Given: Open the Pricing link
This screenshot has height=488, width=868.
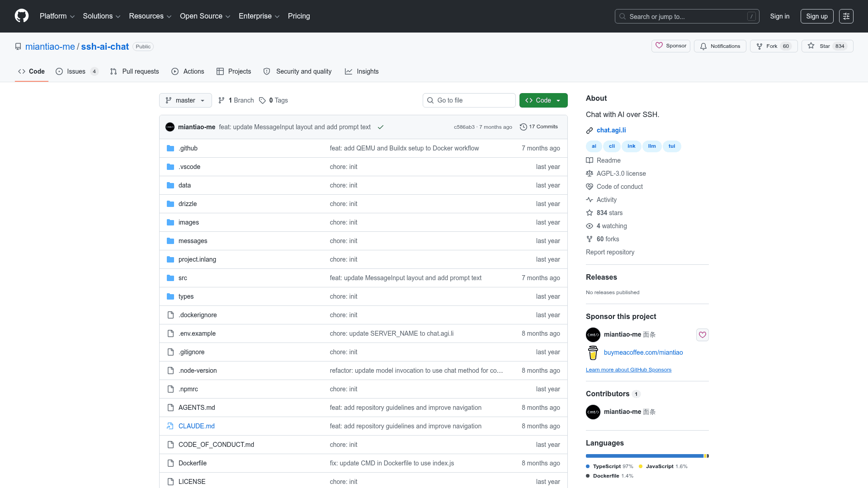Looking at the screenshot, I should [x=299, y=16].
